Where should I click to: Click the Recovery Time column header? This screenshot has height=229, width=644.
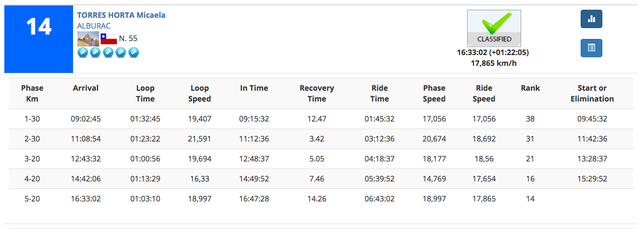(x=317, y=93)
